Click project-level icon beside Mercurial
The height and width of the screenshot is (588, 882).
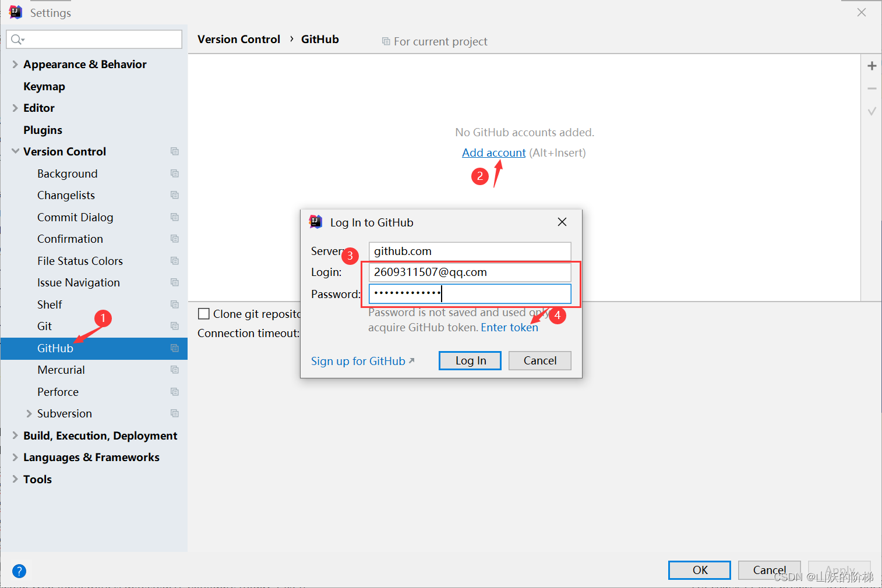click(x=174, y=370)
